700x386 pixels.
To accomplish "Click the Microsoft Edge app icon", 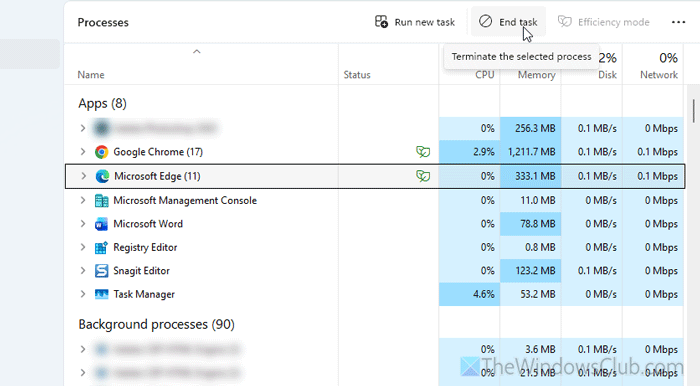I will (102, 176).
